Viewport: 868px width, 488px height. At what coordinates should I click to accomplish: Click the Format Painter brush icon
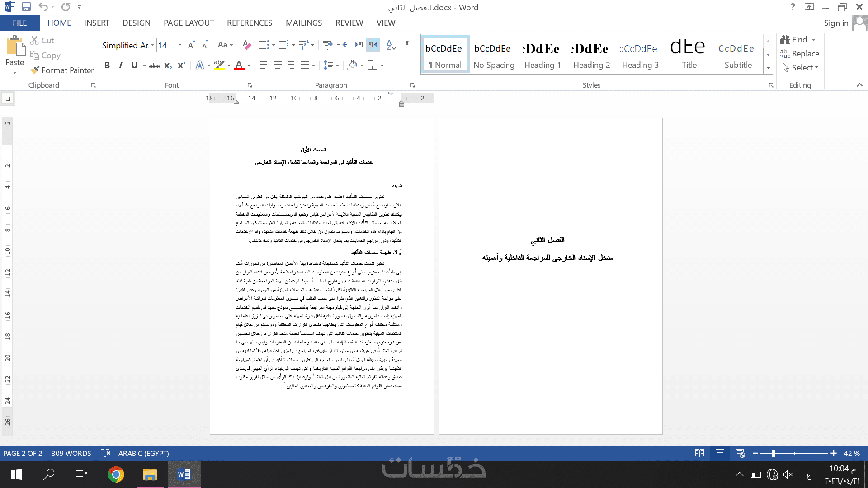(x=35, y=70)
